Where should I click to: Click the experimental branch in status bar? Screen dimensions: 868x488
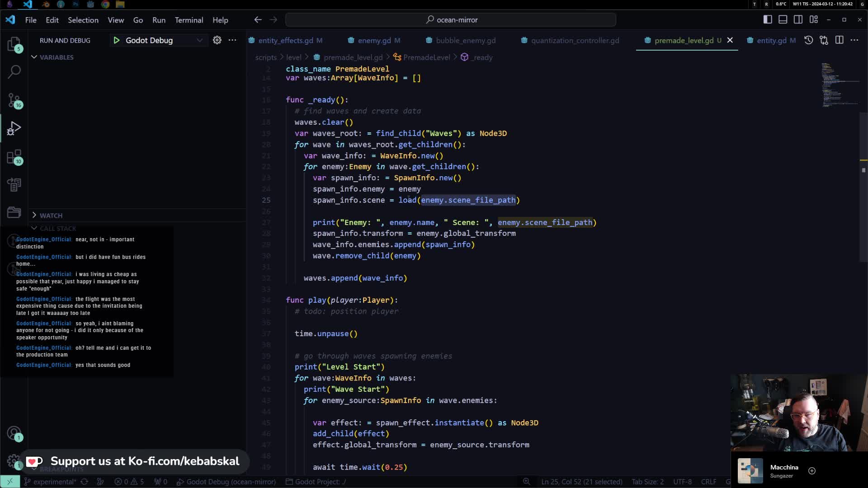click(x=50, y=482)
